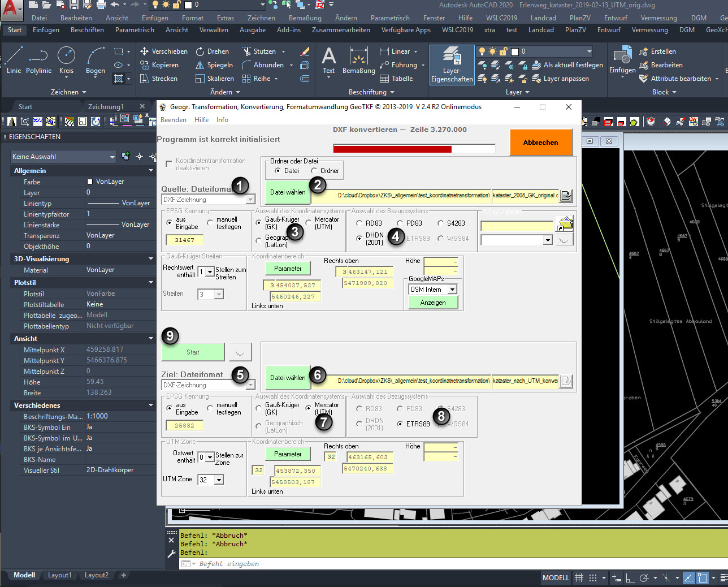Open Ziel Dateiformat DXF-Zeichnung dropdown
This screenshot has width=728, height=587.
pos(208,385)
